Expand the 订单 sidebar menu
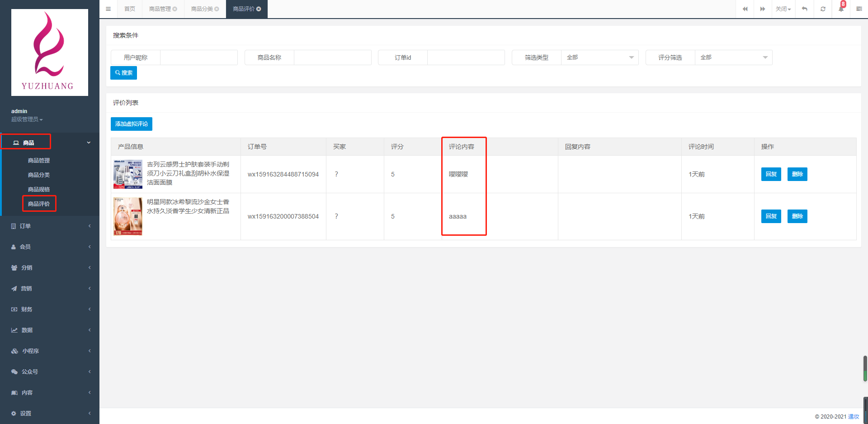Screen dimensions: 868x424 [50, 226]
